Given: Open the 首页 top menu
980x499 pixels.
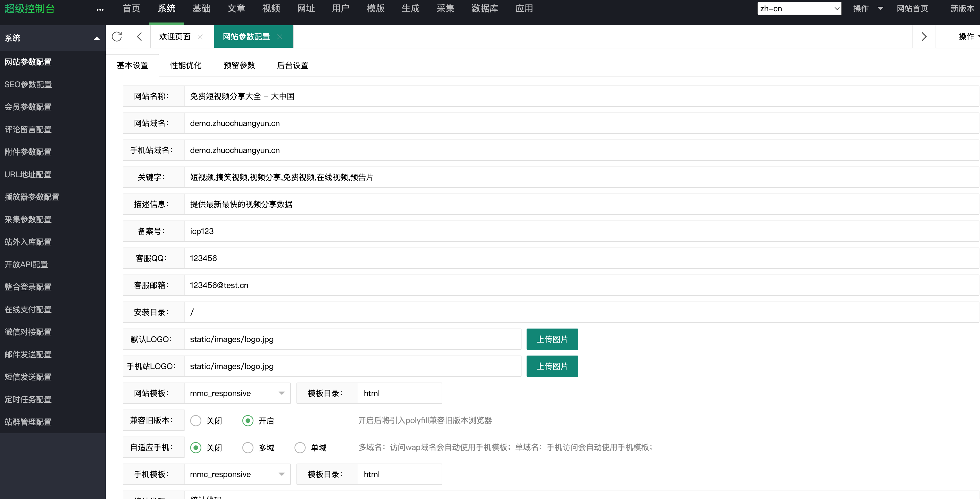Looking at the screenshot, I should pos(132,8).
